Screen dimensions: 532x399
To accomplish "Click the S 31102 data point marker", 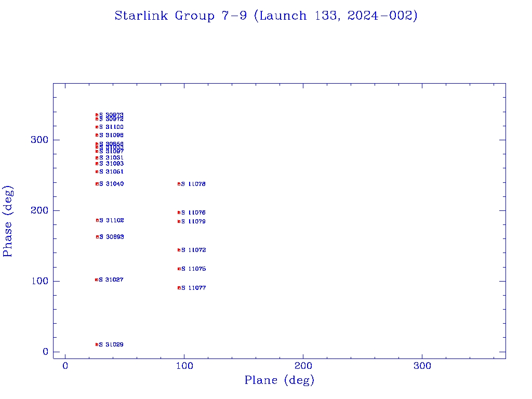I will [97, 220].
